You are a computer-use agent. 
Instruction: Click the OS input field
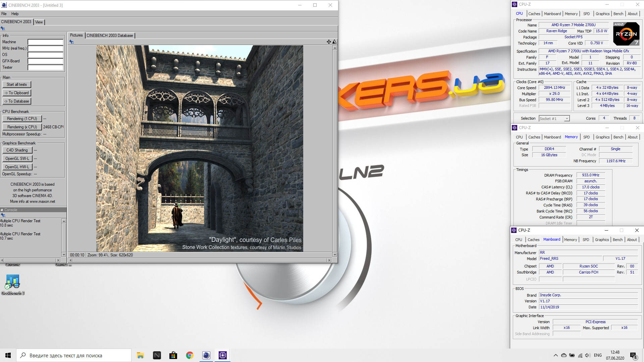46,55
